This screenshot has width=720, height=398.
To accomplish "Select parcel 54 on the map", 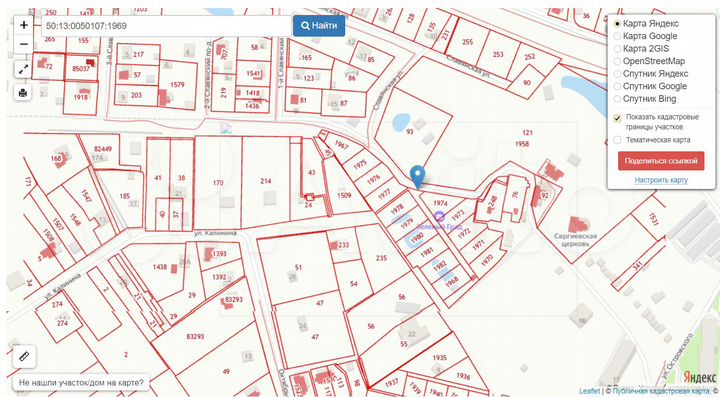I will [x=354, y=284].
